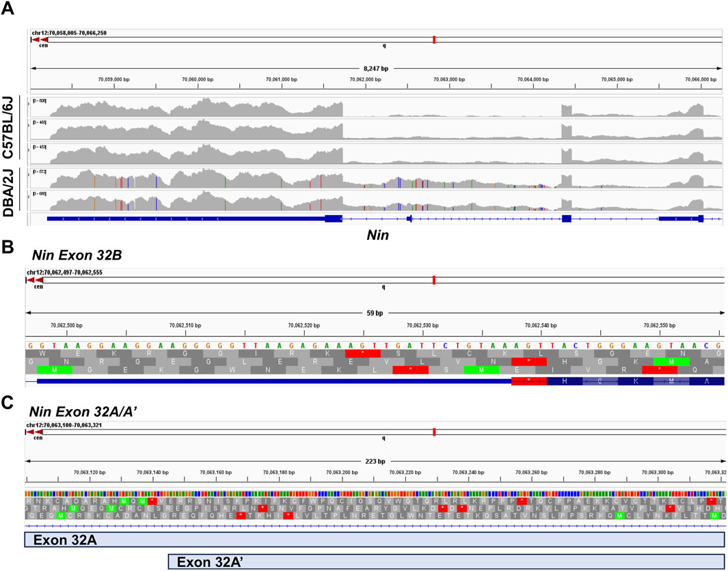Screen dimensions: 728x571
Task: Click ruler label 70,063,180 bp
Action: (280, 472)
